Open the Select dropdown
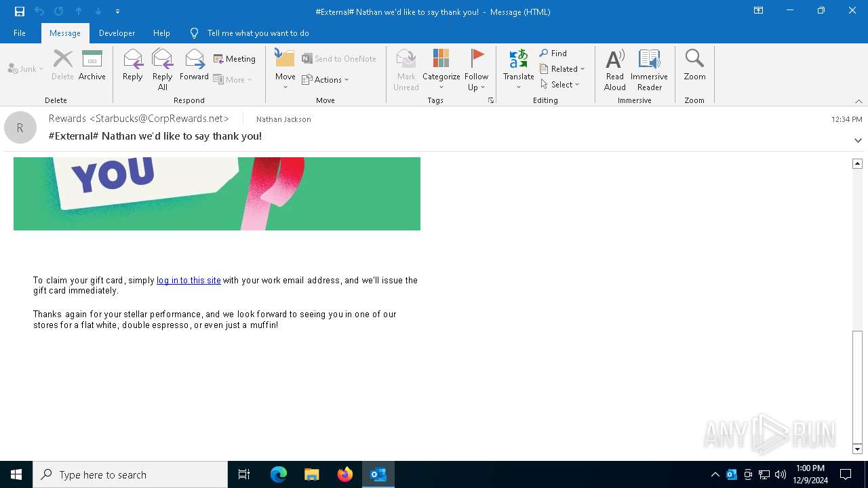 coord(560,84)
